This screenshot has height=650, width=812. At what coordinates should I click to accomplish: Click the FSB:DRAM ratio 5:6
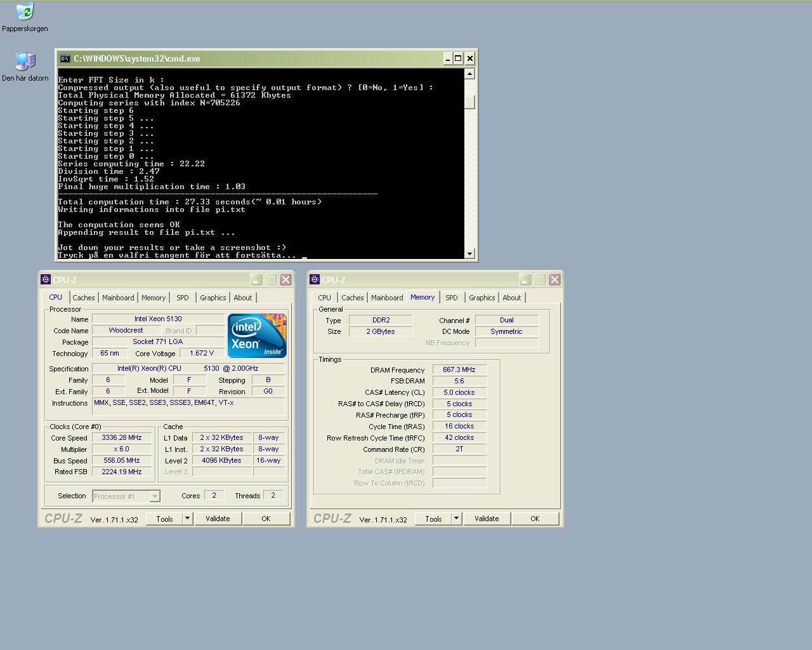pos(459,381)
